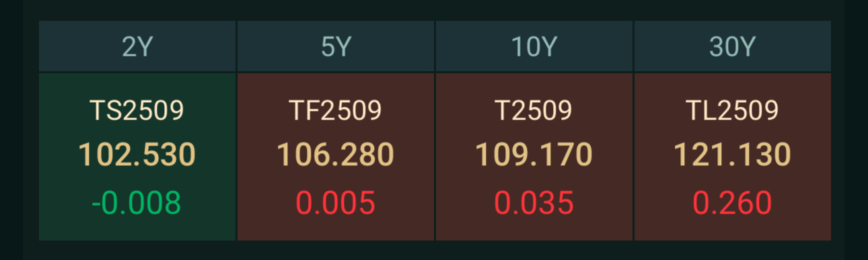This screenshot has width=868, height=260.
Task: Click the red 0.005 change value
Action: 336,203
